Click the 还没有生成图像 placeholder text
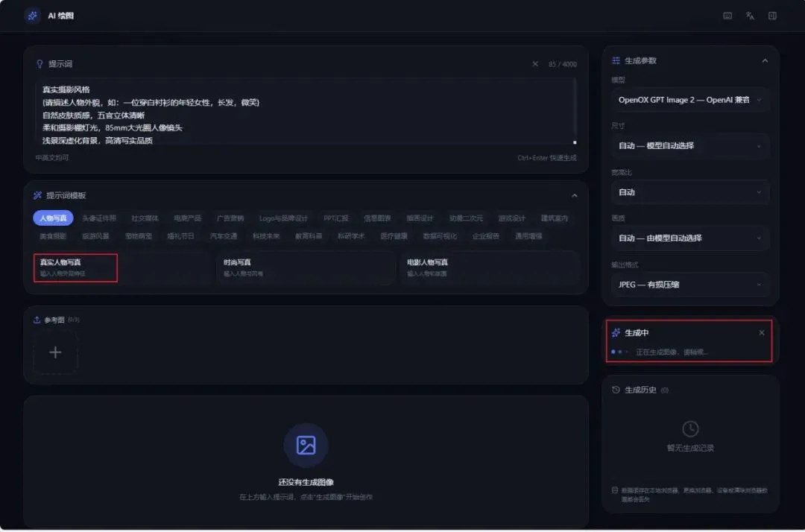This screenshot has width=805, height=532. pos(306,482)
